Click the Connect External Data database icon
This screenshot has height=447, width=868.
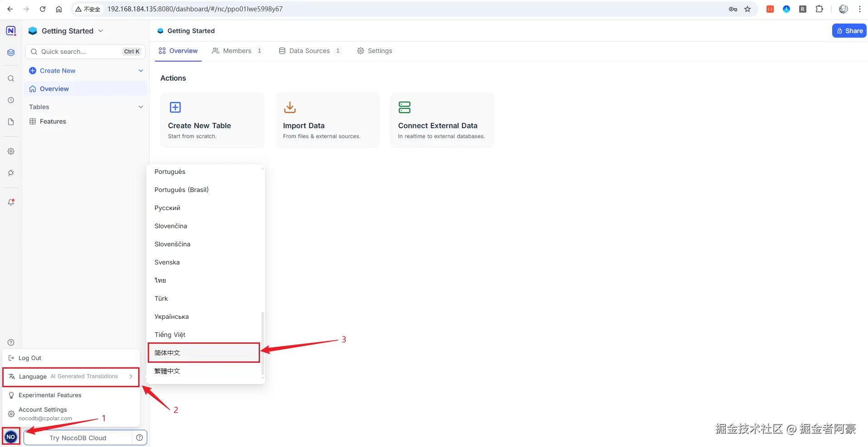(405, 107)
